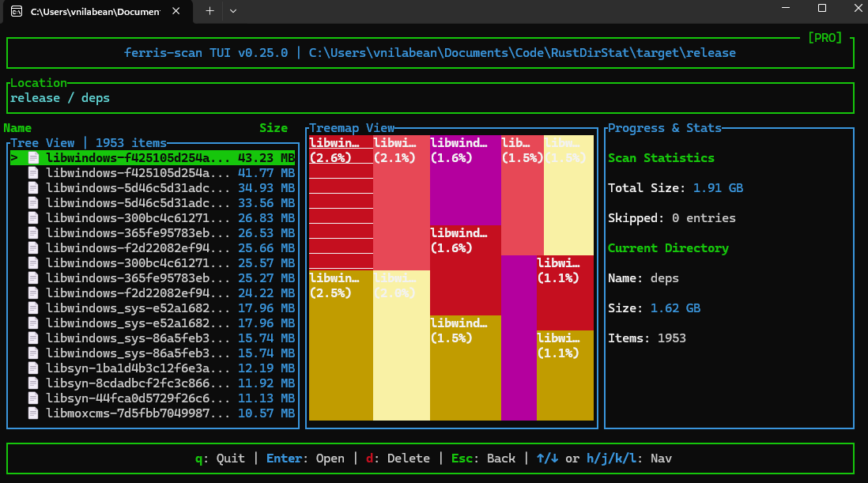Click the file icon of libmoxcms-7d5fbb7049987
The image size is (868, 483).
coord(33,413)
